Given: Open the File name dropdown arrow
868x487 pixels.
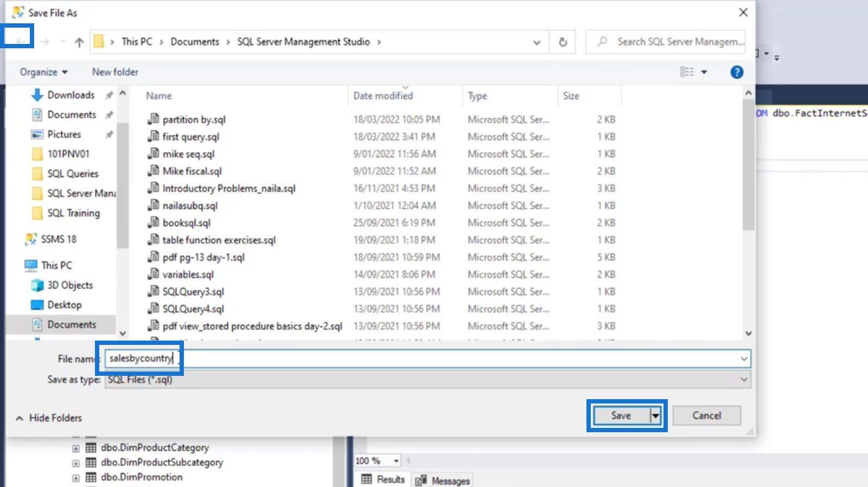Looking at the screenshot, I should click(x=744, y=358).
